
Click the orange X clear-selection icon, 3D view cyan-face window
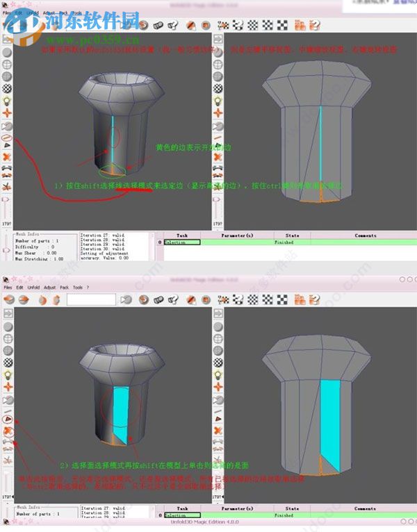click(8, 431)
